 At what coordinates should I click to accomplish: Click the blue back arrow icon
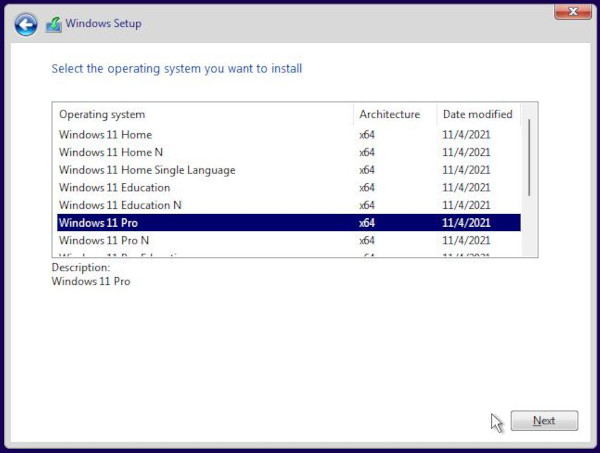tap(26, 25)
